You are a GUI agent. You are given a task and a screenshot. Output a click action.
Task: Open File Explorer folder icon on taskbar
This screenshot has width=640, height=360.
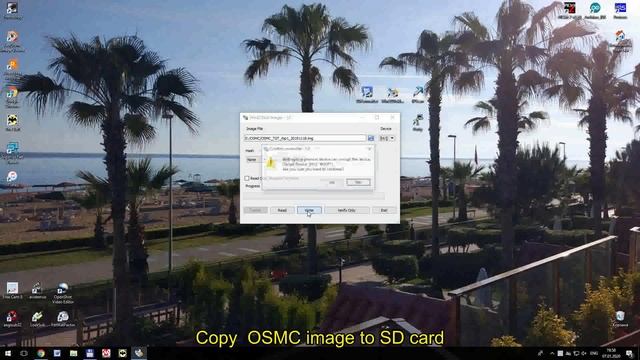click(73, 353)
